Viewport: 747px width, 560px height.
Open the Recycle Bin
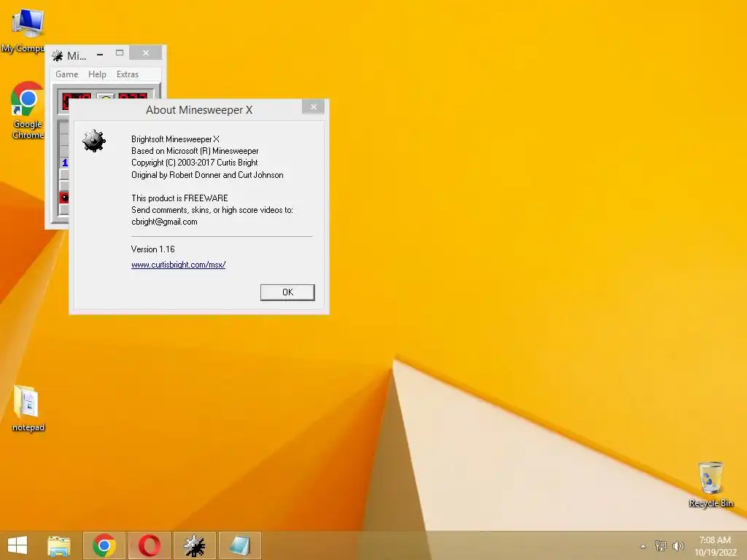(x=711, y=485)
